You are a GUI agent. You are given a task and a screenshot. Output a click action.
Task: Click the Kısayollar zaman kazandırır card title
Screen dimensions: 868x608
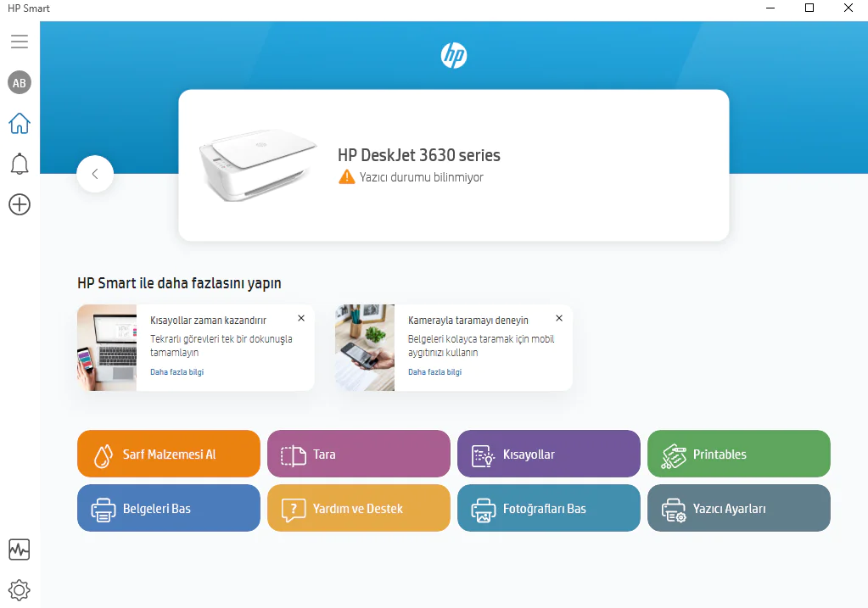[x=208, y=321]
